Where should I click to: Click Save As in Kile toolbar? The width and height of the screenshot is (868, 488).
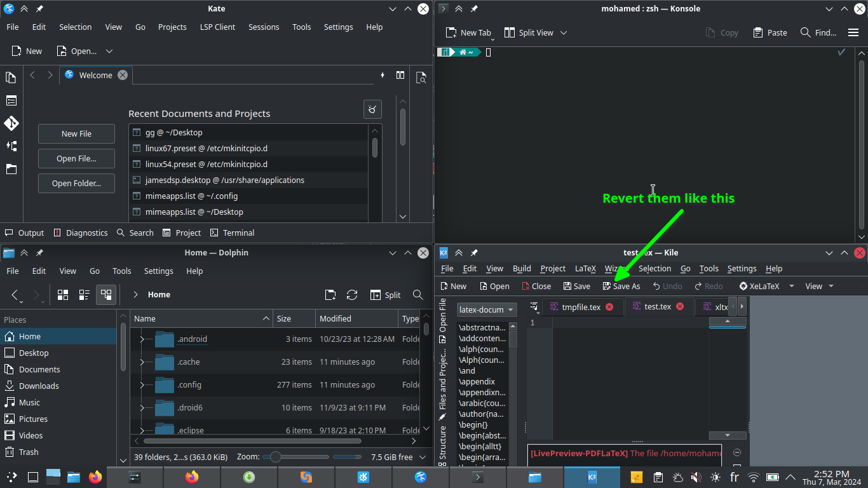(621, 286)
